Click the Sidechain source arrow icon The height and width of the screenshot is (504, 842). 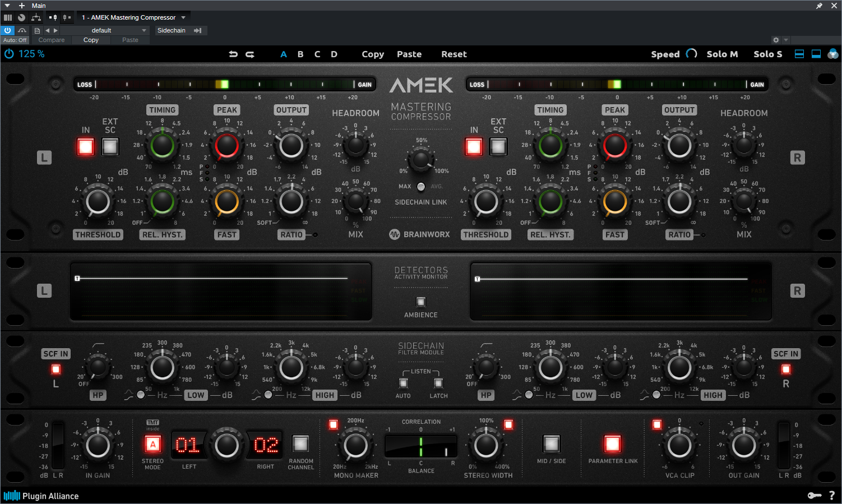197,30
